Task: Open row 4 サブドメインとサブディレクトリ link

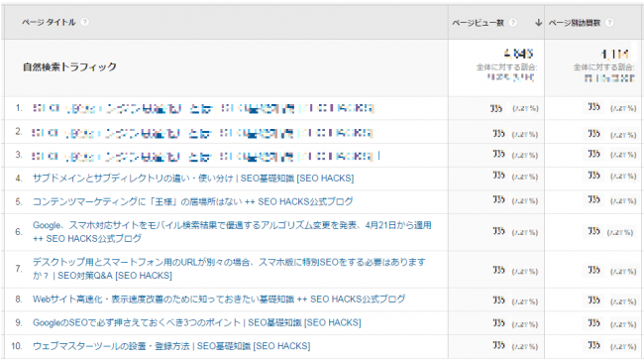Action: (x=193, y=179)
